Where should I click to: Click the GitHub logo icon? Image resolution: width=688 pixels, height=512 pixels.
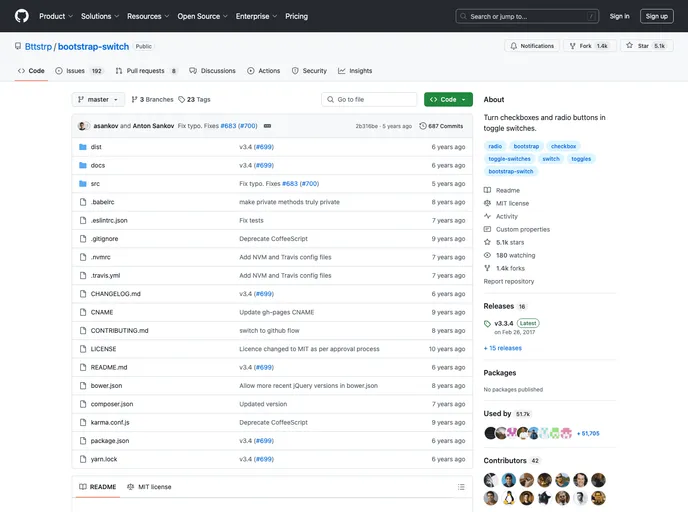pos(22,16)
